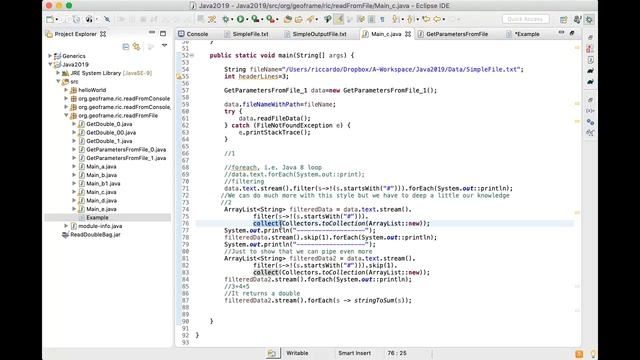Viewport: 640px width, 360px height.
Task: Click the Debug bug icon in toolbar
Action: (x=226, y=19)
